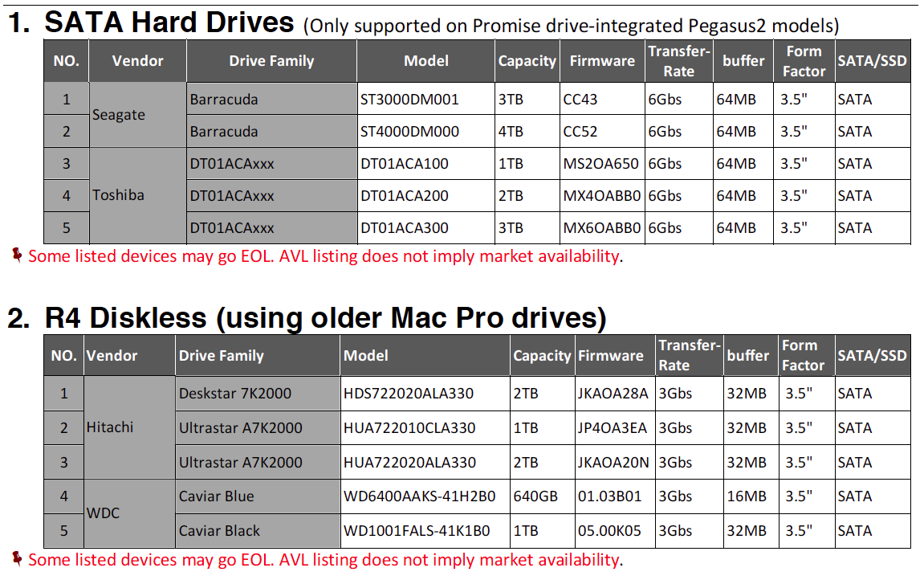Viewport: 924px width, 580px height.
Task: Click firmware 05.00K05 cell
Action: (615, 530)
